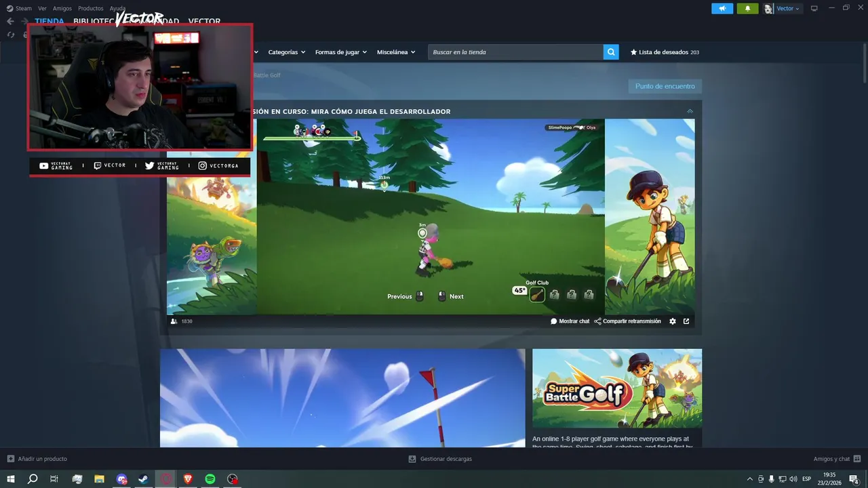This screenshot has width=868, height=488.
Task: Expand the Vector account dropdown
Action: coord(788,8)
